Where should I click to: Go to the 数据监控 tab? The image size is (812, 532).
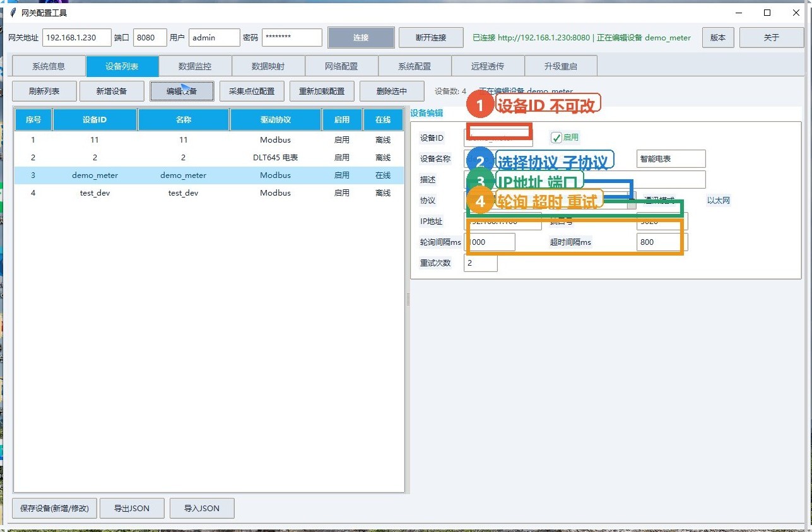click(x=195, y=66)
